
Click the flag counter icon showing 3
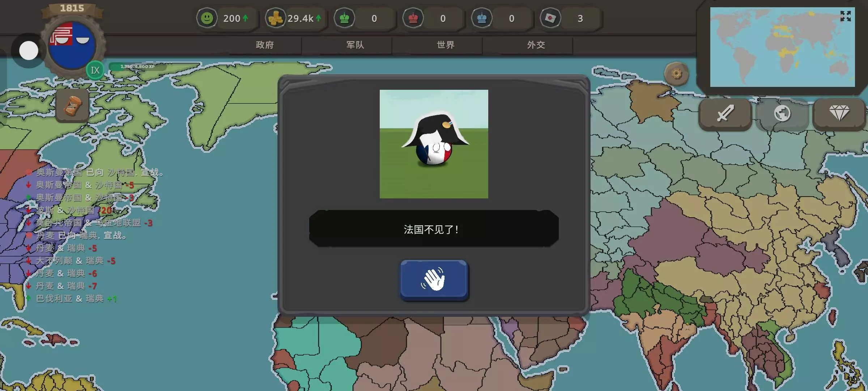pos(550,18)
